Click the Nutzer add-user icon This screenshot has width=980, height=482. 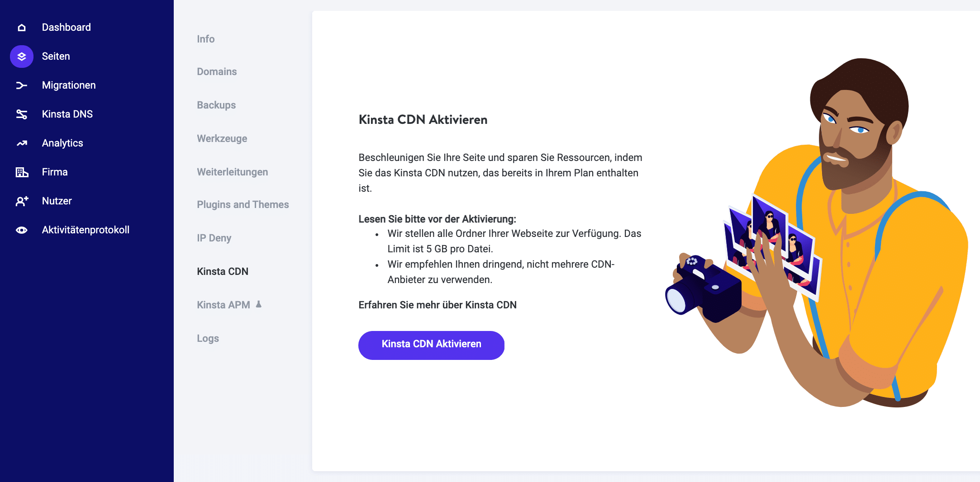[22, 201]
